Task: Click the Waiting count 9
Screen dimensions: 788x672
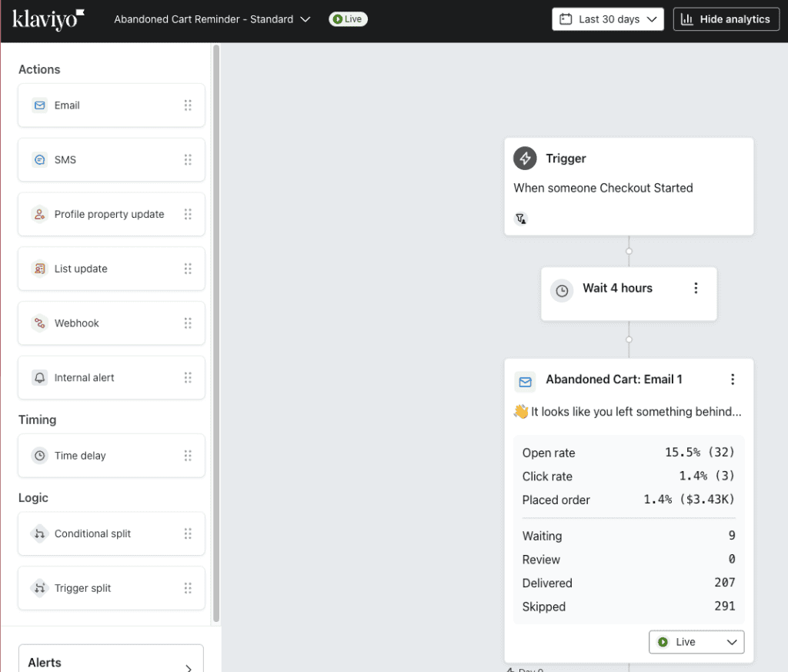Action: coord(732,536)
